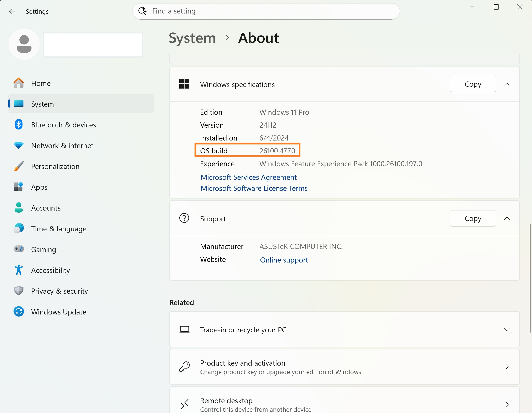Click the Windows Update sync icon
The width and height of the screenshot is (532, 413).
point(19,312)
